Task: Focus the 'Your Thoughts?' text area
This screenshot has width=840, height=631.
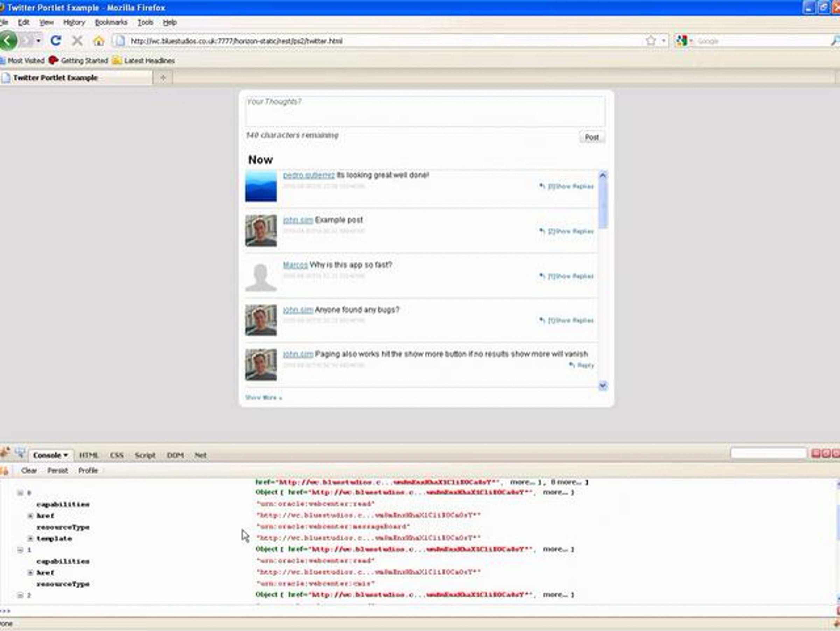Action: (x=425, y=111)
